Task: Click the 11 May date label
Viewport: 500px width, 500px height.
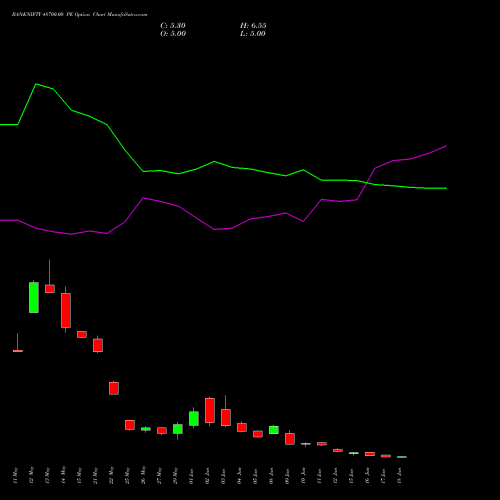Action: (16, 476)
